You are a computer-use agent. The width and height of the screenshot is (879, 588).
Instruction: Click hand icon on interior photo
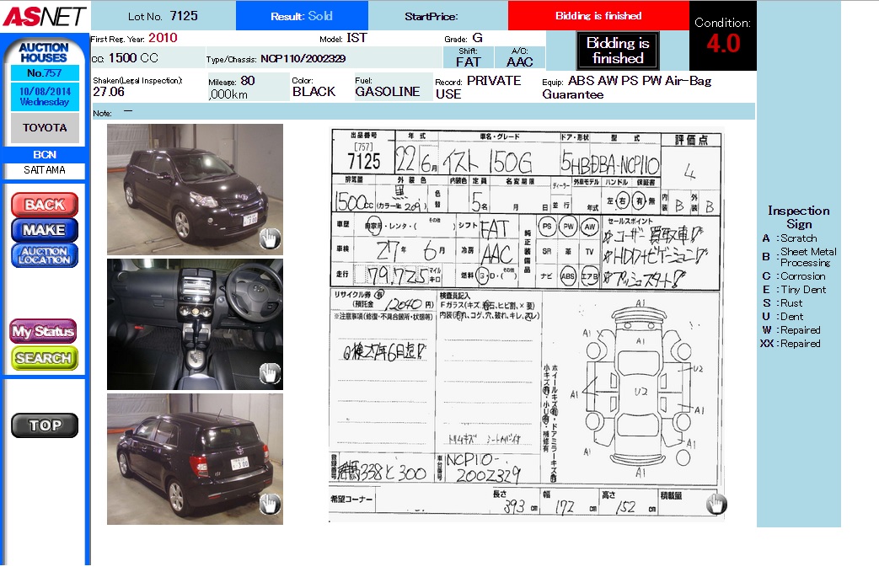pos(270,372)
